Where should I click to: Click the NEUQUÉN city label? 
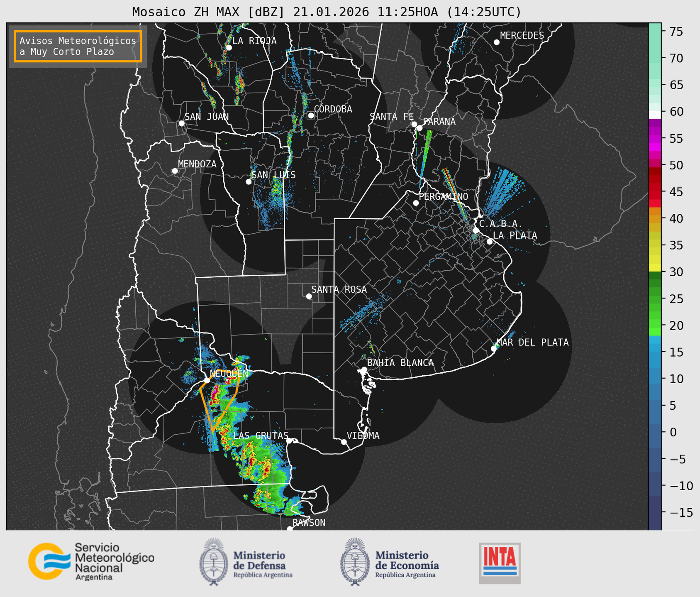[x=229, y=373]
